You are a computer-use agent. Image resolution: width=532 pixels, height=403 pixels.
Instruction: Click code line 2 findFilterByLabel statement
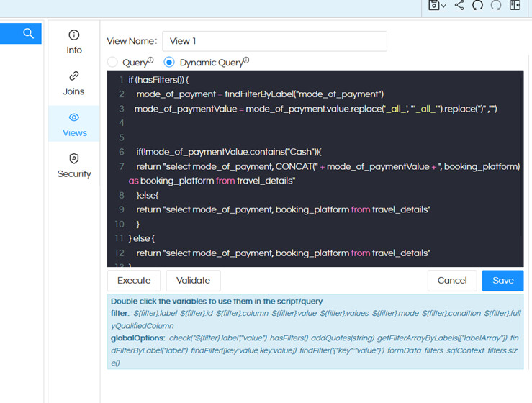coord(260,94)
